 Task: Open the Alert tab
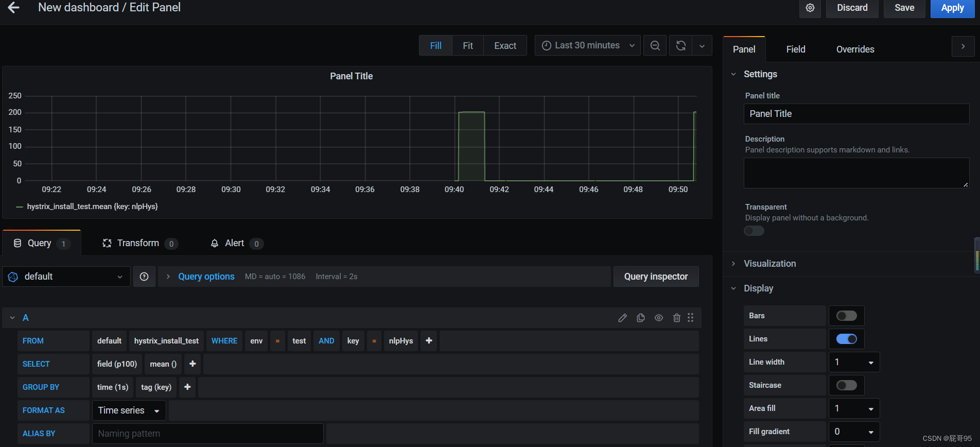pyautogui.click(x=237, y=243)
